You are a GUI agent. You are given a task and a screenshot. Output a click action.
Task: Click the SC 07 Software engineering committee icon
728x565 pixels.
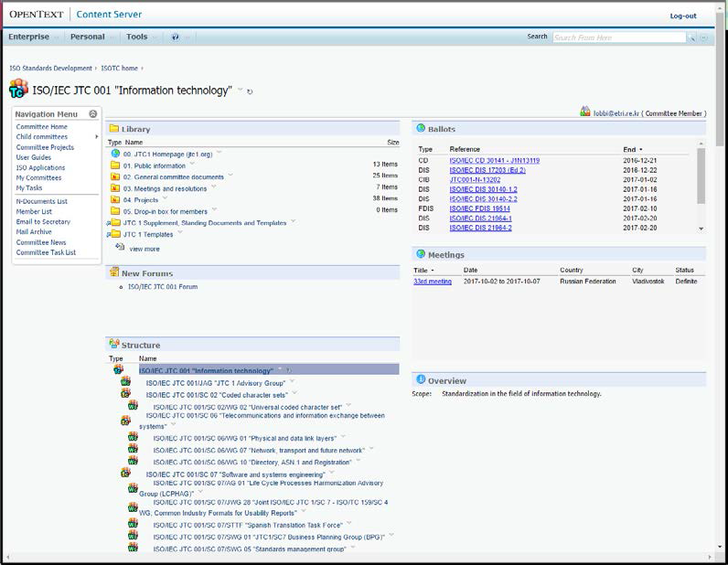pyautogui.click(x=125, y=474)
